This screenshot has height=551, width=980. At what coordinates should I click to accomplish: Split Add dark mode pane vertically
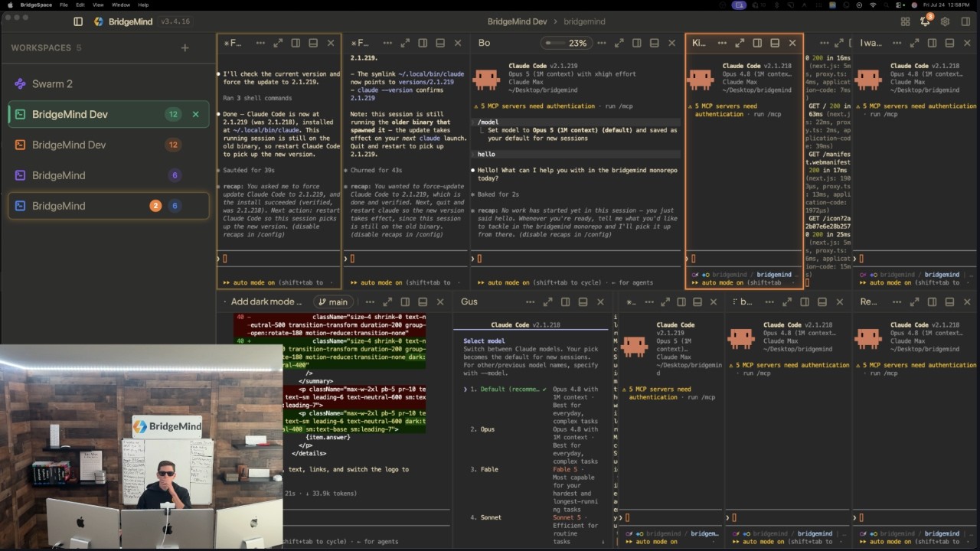[x=405, y=302]
